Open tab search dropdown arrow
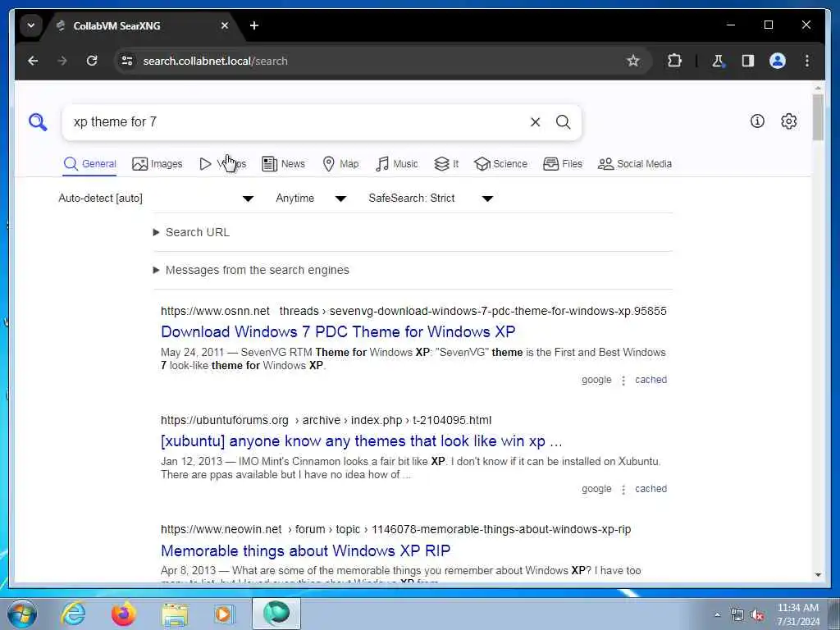The image size is (840, 630). point(31,25)
